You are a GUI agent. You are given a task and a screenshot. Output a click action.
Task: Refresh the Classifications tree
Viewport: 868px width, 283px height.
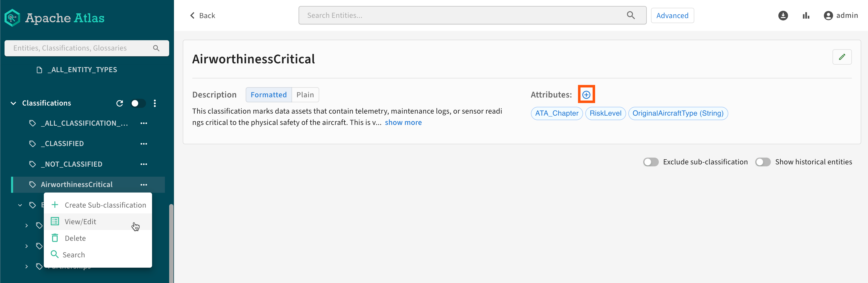tap(120, 103)
